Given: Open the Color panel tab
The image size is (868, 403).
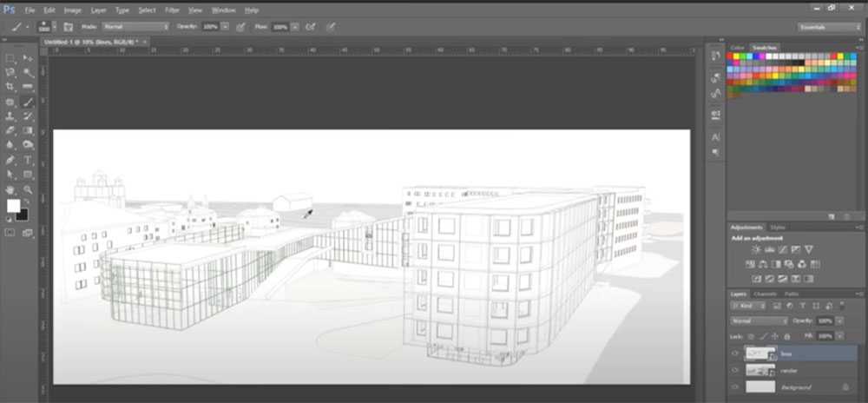Looking at the screenshot, I should tap(738, 48).
